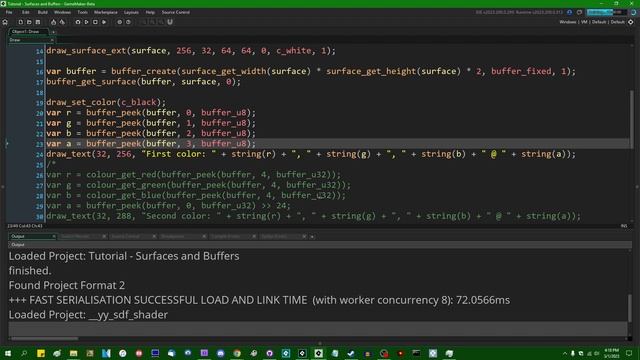Open the Edit menu

click(x=26, y=12)
